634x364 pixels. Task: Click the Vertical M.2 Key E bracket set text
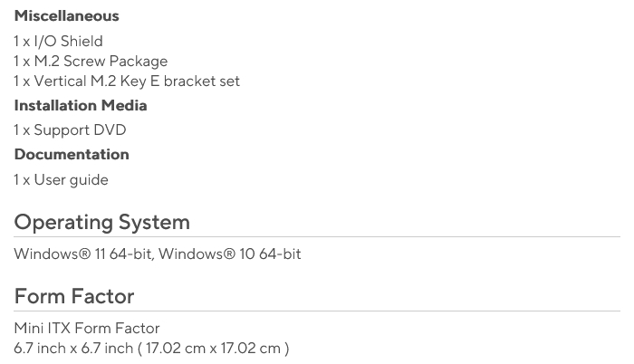pyautogui.click(x=127, y=81)
